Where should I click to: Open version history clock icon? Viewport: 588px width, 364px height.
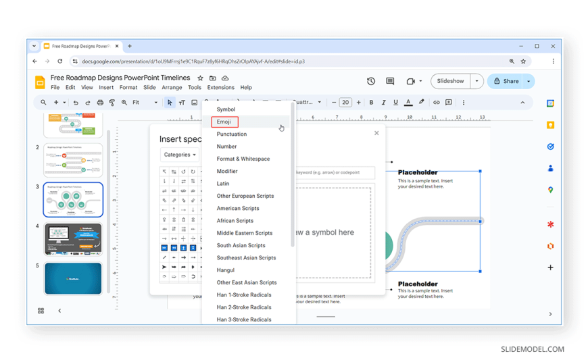(x=371, y=81)
